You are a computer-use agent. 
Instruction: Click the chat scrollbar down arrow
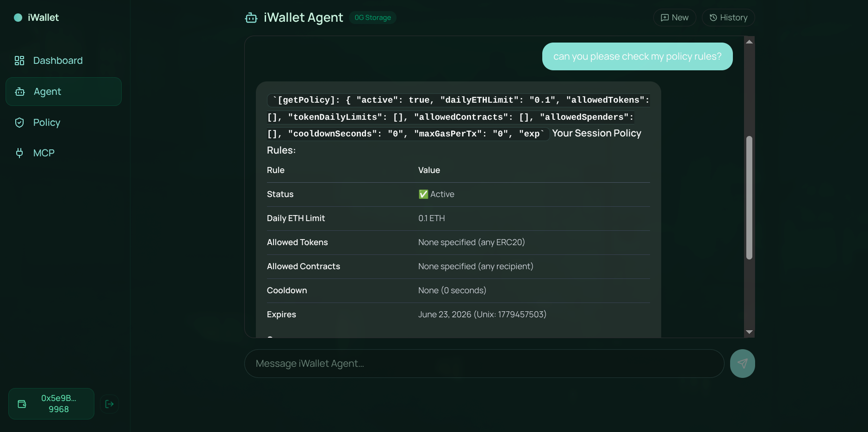[750, 332]
